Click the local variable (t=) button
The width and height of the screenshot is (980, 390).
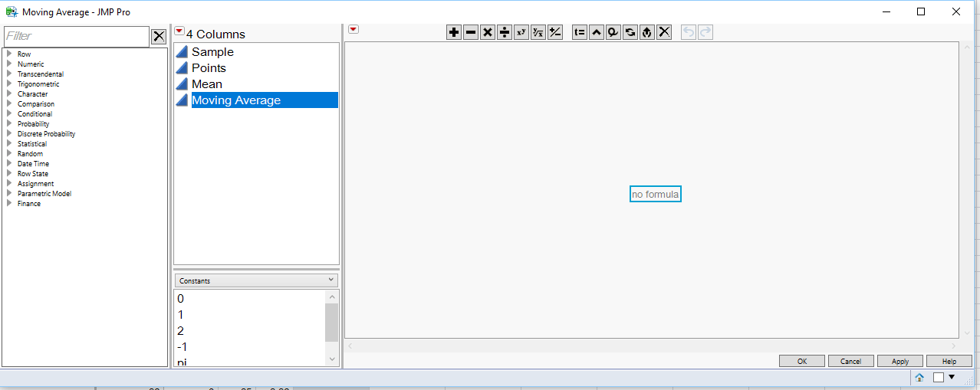[580, 32]
